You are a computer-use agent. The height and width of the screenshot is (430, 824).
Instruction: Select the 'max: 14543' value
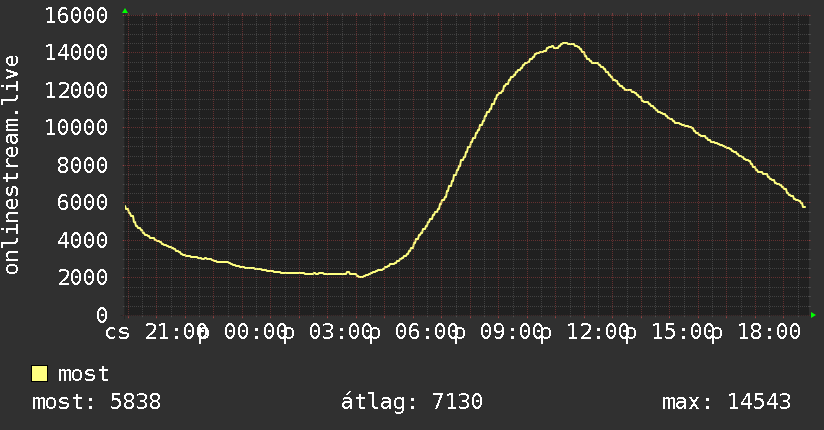[x=726, y=402]
